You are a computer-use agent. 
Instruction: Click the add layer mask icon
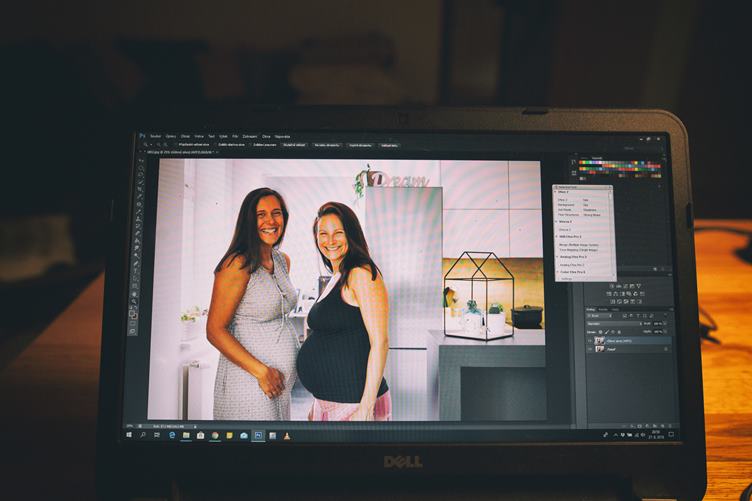pyautogui.click(x=639, y=426)
